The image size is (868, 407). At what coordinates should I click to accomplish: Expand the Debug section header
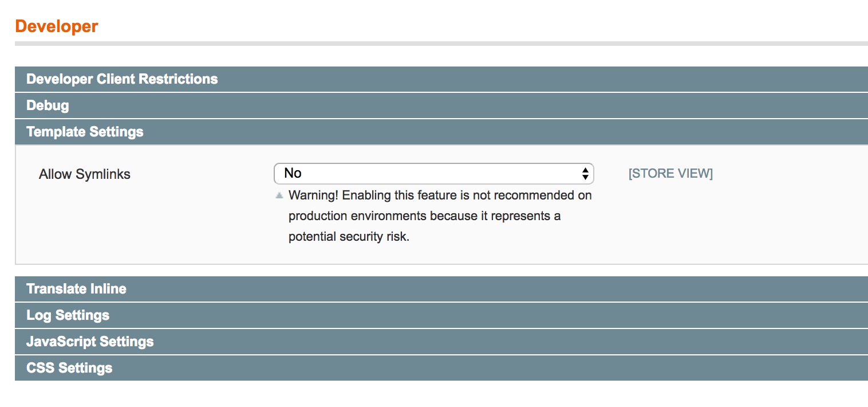point(441,105)
